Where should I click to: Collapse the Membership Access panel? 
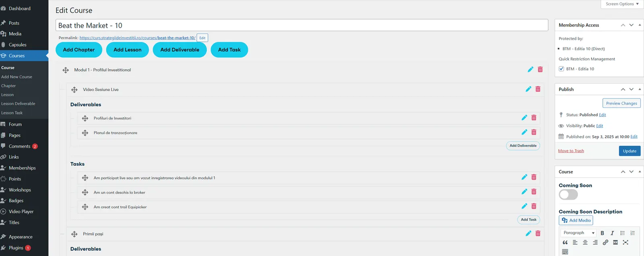(x=640, y=25)
